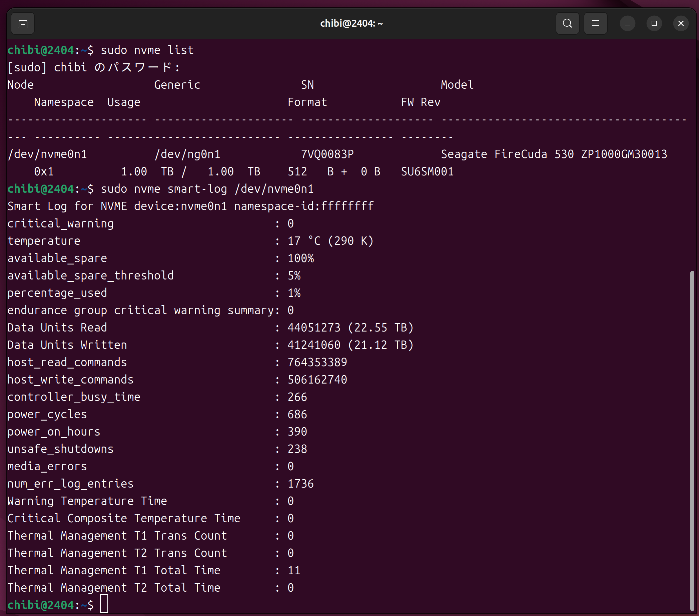Click the unsafe_shutdowns value 238
The width and height of the screenshot is (699, 616).
(297, 449)
